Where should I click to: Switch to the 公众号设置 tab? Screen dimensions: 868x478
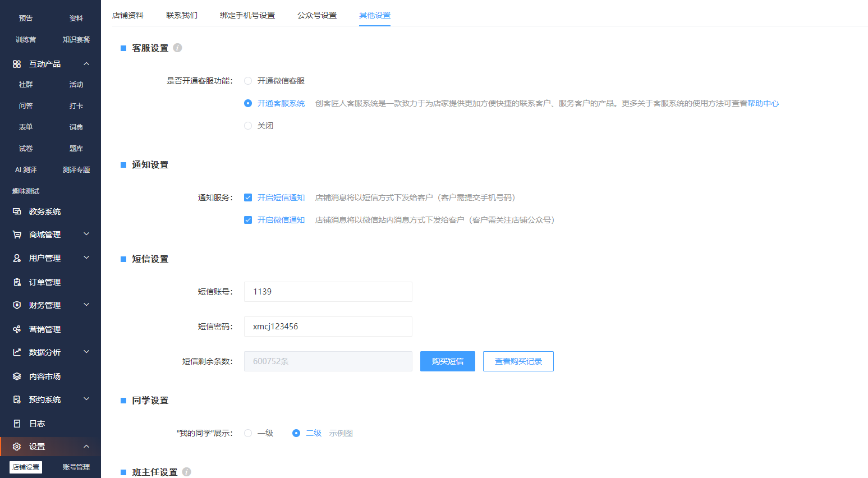coord(317,15)
